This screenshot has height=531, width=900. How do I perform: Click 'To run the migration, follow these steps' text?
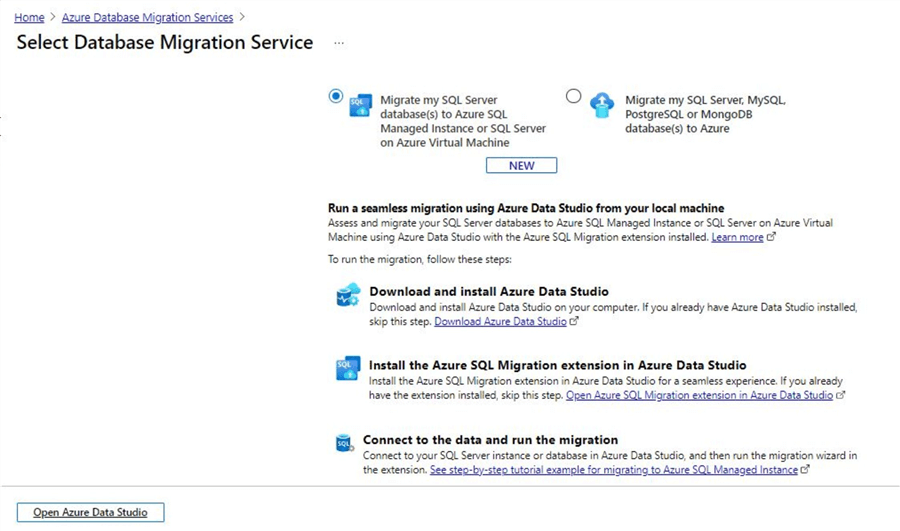point(420,259)
